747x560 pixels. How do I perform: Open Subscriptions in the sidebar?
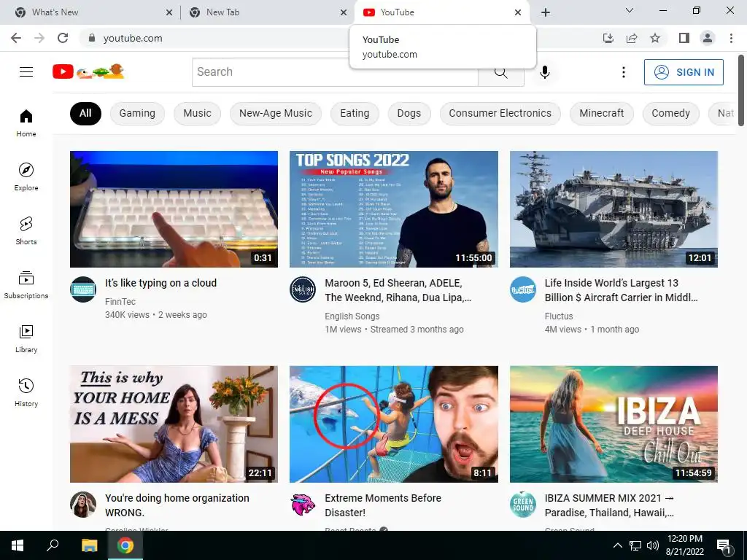coord(26,284)
